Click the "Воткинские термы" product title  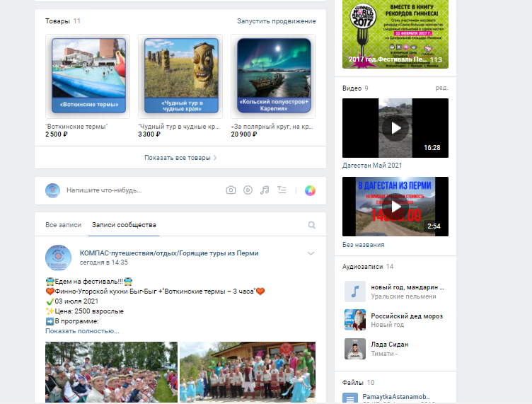pyautogui.click(x=76, y=127)
